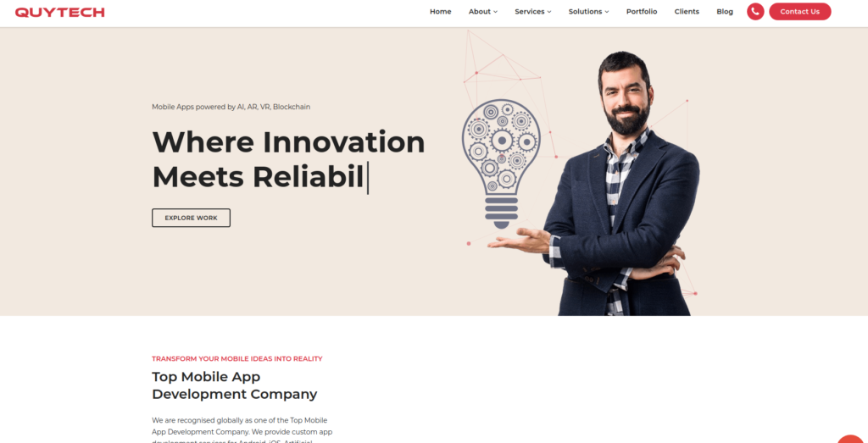Image resolution: width=868 pixels, height=443 pixels.
Task: Click the Transform Your Mobile Ideas tagline
Action: coord(237,358)
